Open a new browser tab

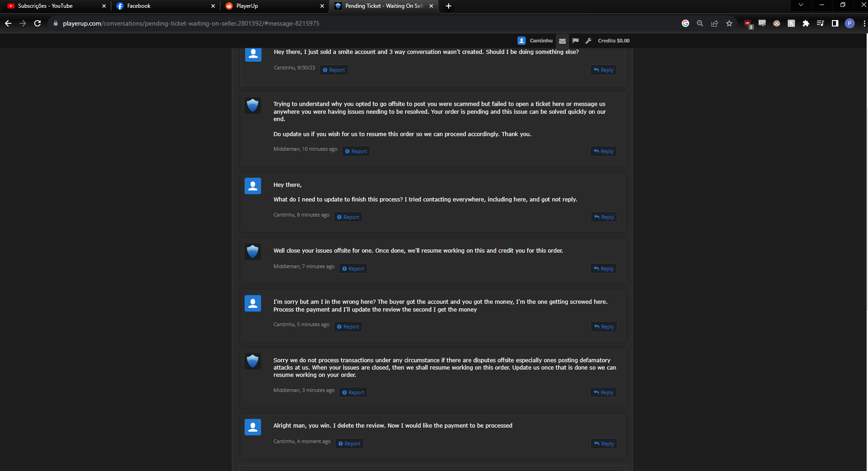449,6
